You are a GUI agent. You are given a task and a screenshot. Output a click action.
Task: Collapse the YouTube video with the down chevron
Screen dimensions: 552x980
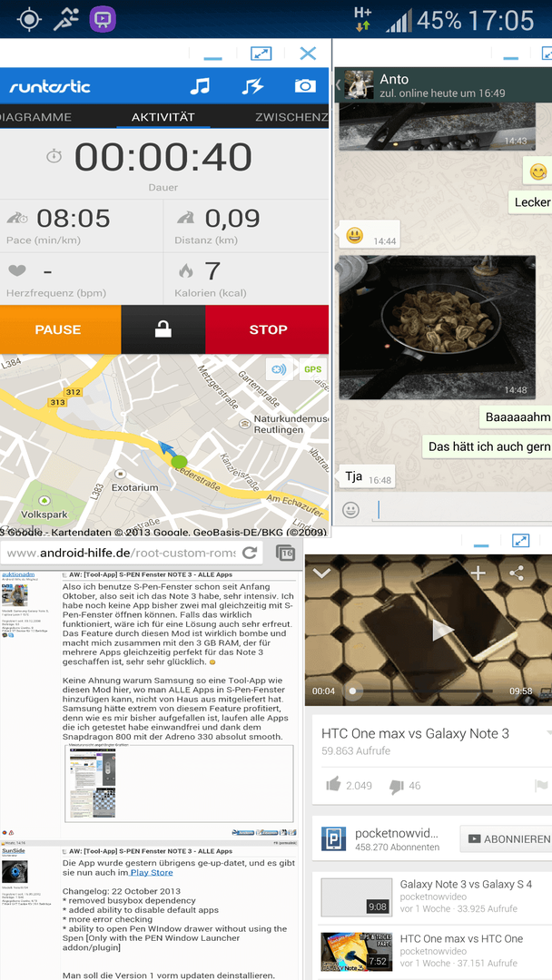321,573
